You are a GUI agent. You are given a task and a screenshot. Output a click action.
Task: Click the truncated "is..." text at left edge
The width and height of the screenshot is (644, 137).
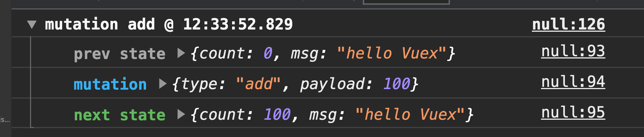(x=5, y=120)
